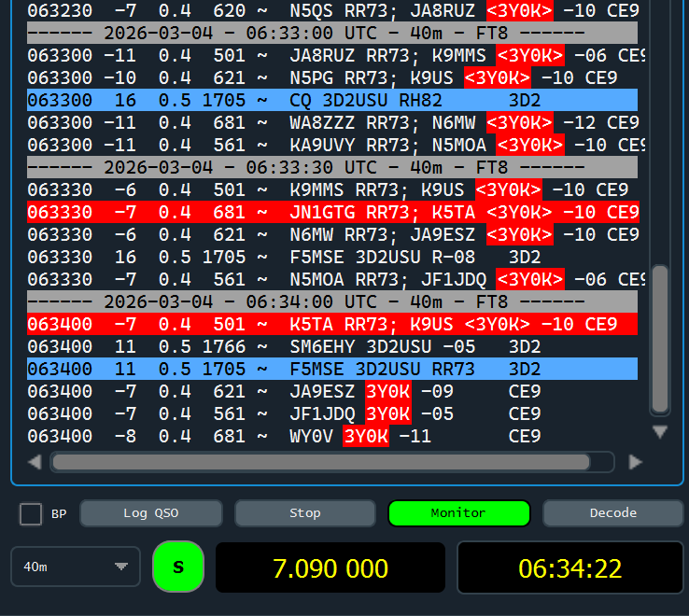Click the 06:34:00 UTC separator line
The height and width of the screenshot is (616, 689).
pos(332,301)
